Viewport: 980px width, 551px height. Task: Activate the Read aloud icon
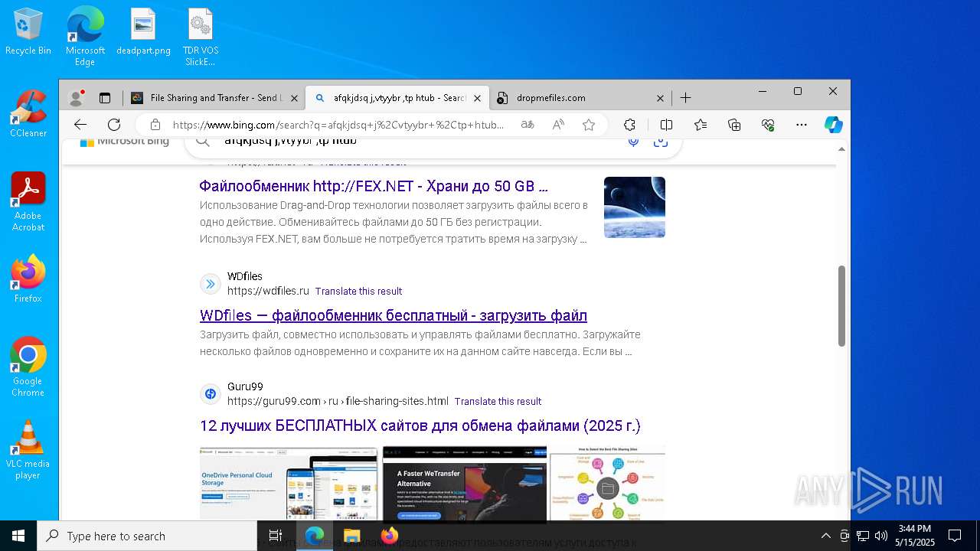558,125
